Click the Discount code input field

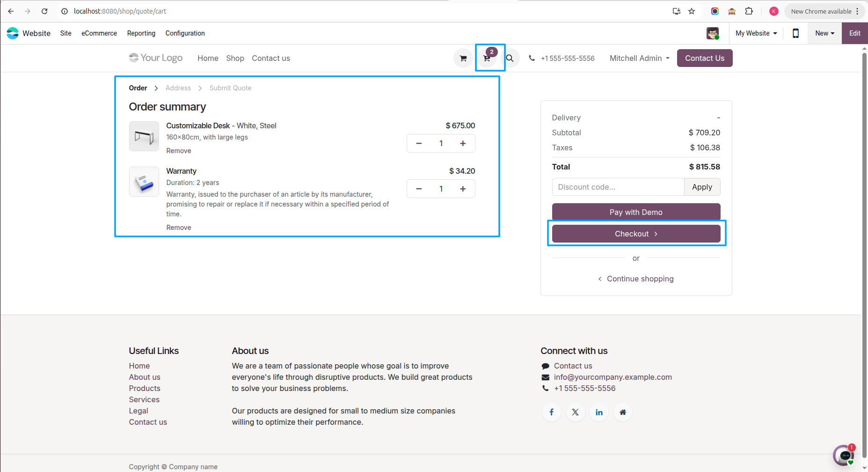click(618, 187)
